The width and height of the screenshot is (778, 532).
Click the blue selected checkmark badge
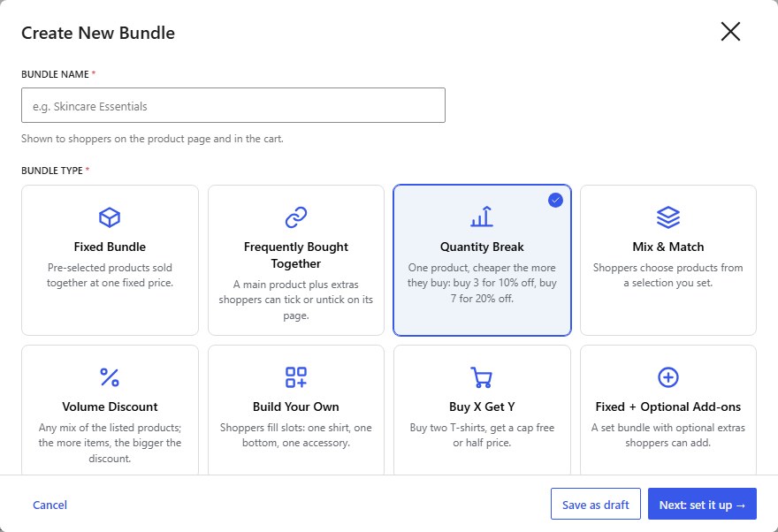(x=556, y=201)
